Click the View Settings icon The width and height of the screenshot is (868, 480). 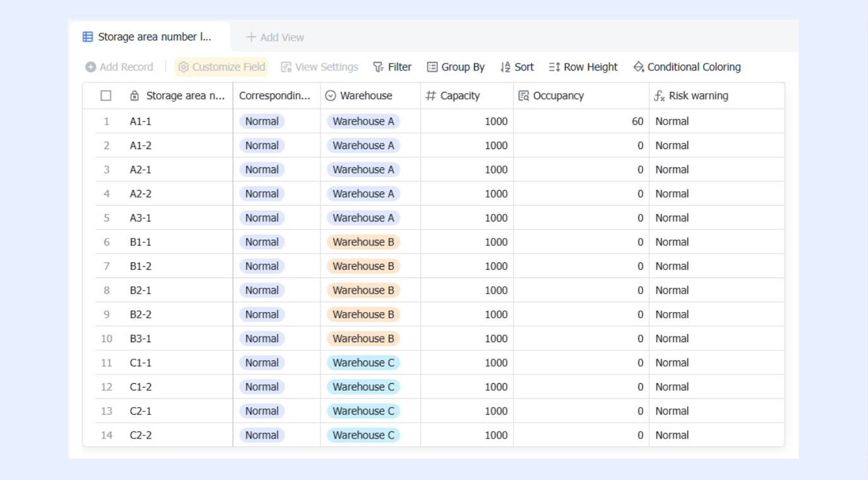point(286,67)
